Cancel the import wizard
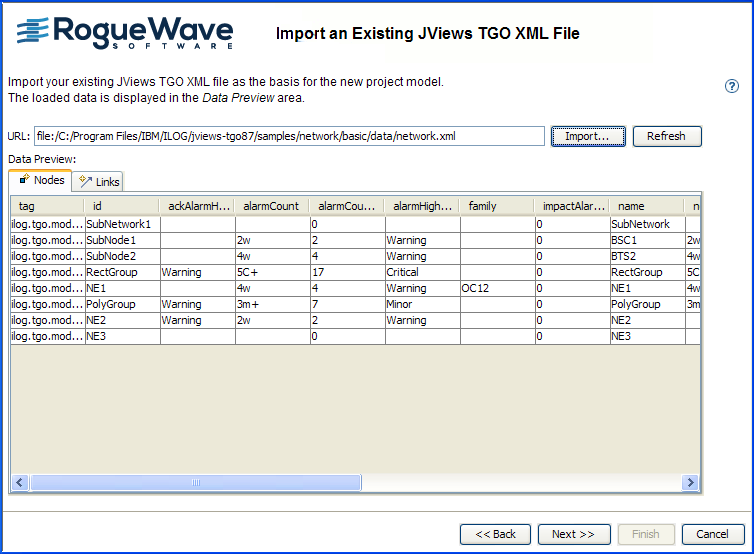754x554 pixels. click(x=712, y=534)
